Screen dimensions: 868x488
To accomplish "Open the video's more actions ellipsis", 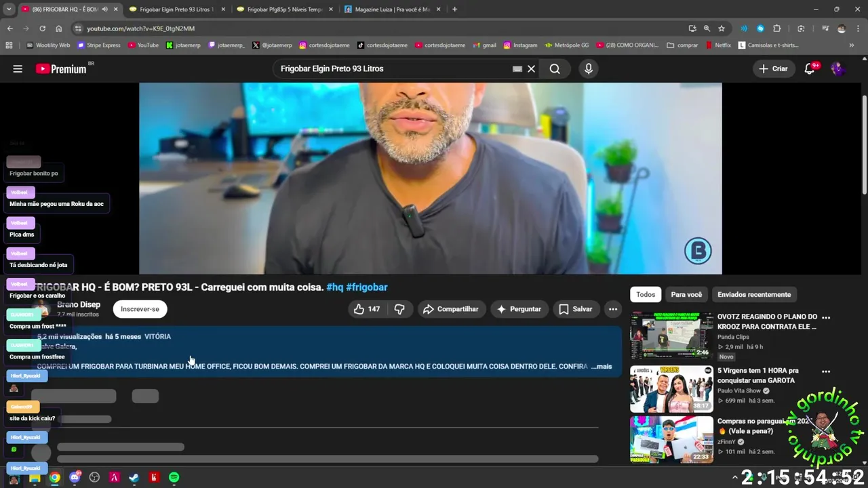I will coord(613,309).
